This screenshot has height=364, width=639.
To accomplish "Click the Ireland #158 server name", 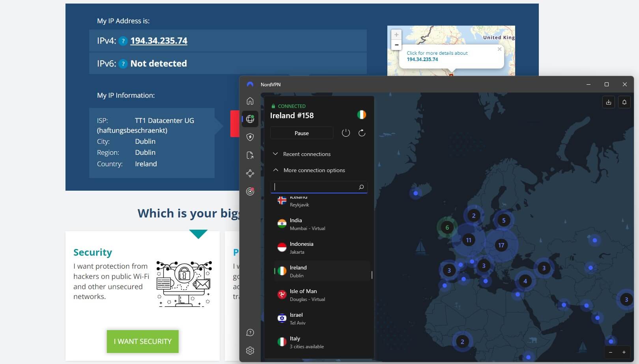I will coord(292,115).
